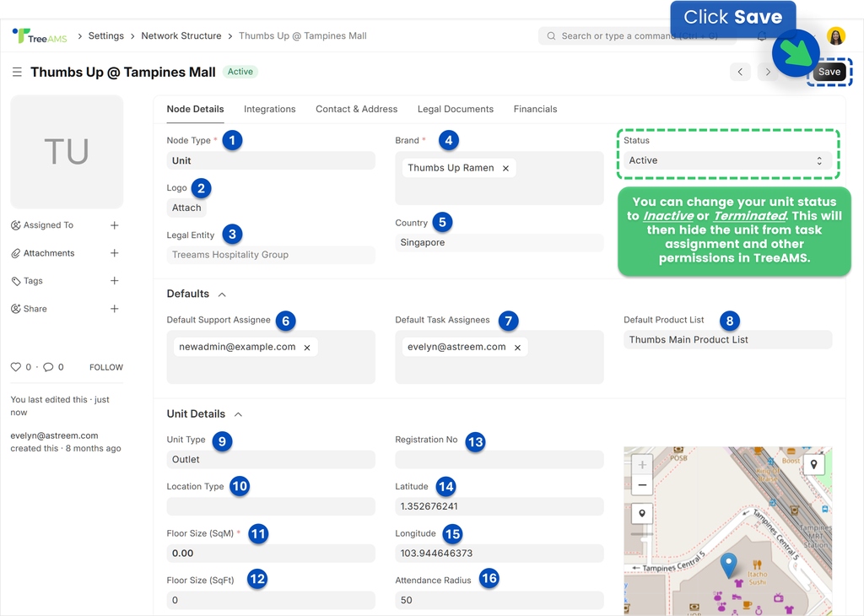Viewport: 864px width, 616px height.
Task: Share document using the plus icon
Action: tap(114, 309)
